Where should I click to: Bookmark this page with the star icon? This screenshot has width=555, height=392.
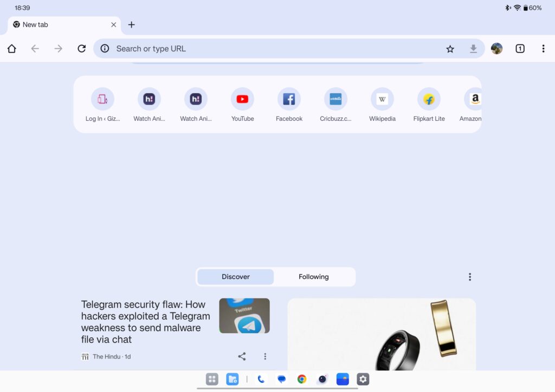450,49
